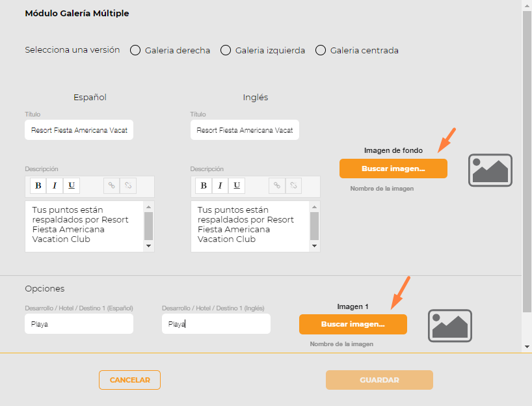The width and height of the screenshot is (532, 406).
Task: Click the 'Inglés' column heading
Action: (256, 98)
